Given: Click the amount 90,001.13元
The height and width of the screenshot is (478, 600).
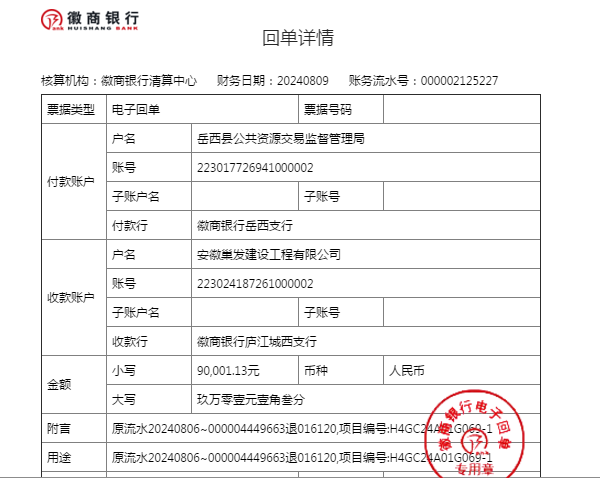Looking at the screenshot, I should tap(228, 370).
